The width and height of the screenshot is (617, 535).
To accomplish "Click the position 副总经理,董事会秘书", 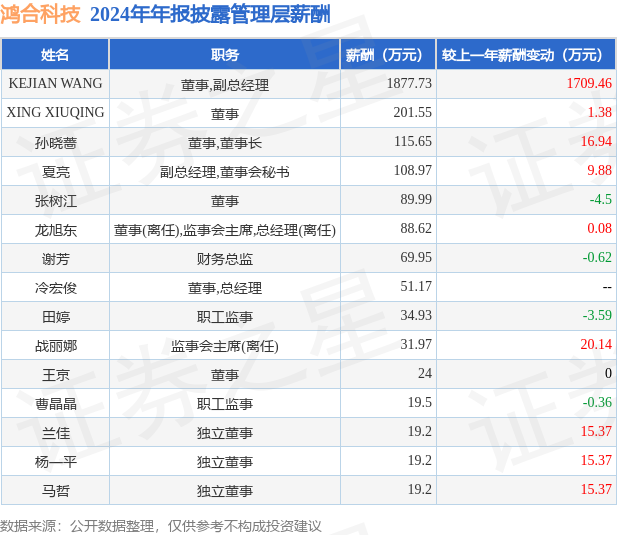I will pyautogui.click(x=225, y=172).
